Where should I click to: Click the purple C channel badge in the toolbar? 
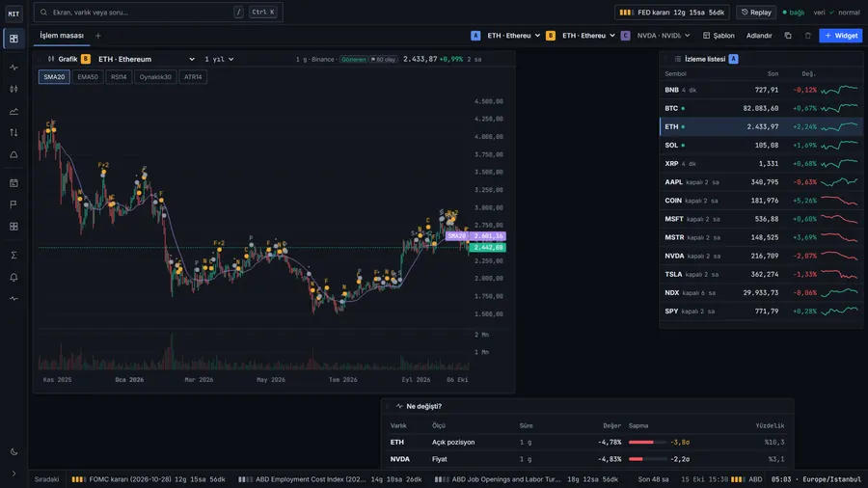click(625, 36)
